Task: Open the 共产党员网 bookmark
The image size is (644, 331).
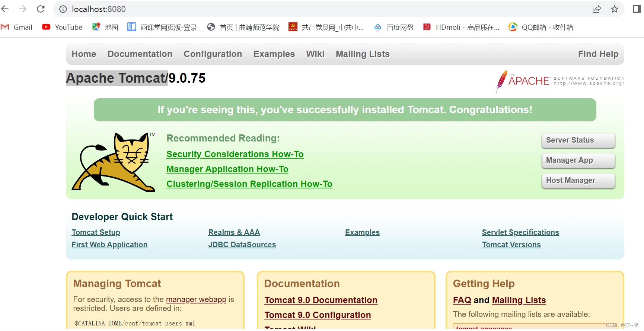Action: click(x=326, y=27)
